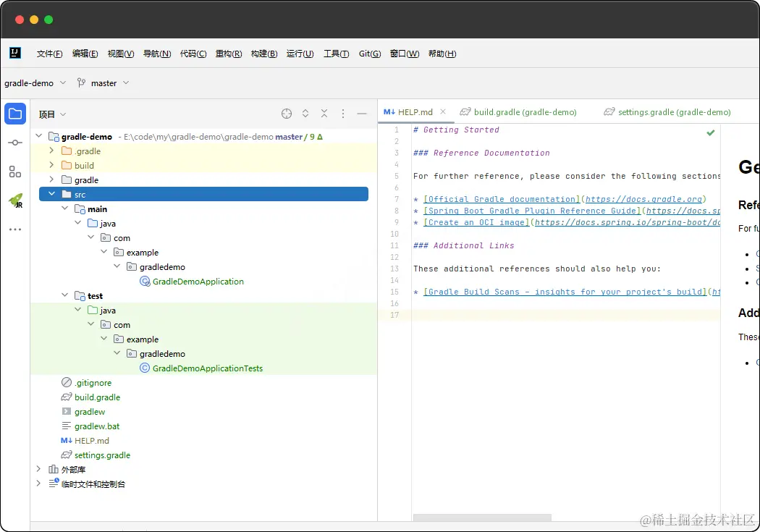The height and width of the screenshot is (532, 760).
Task: Open the 构建(B) menu
Action: tap(264, 54)
